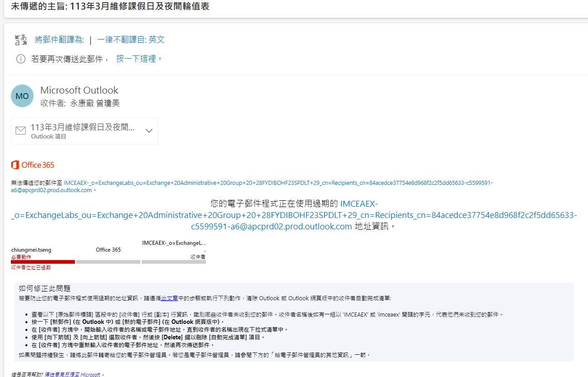
Task: Click the red 必要動作 status bar
Action: 43,262
